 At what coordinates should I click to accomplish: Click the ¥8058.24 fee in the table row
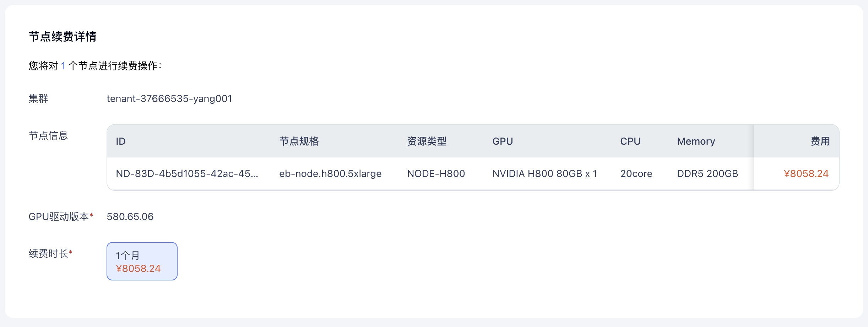[x=806, y=173]
